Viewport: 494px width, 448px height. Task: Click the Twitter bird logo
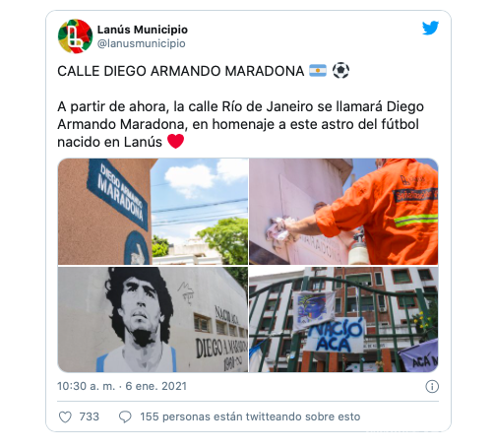click(430, 28)
